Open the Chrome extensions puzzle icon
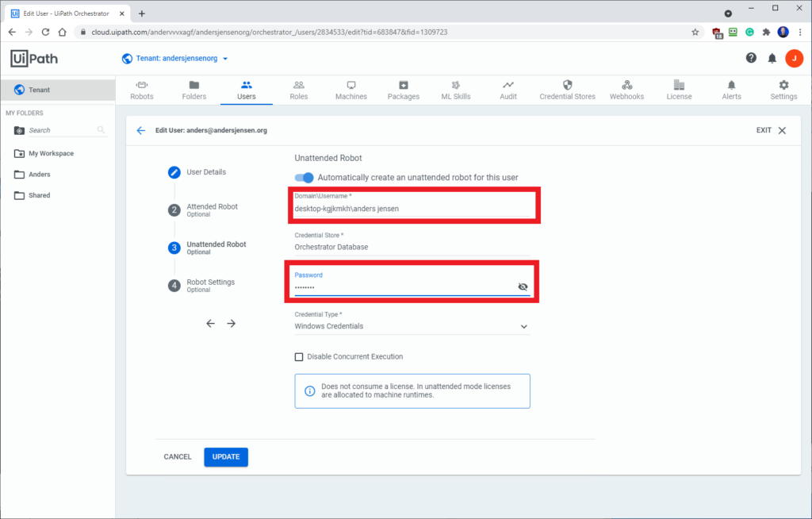 [767, 33]
